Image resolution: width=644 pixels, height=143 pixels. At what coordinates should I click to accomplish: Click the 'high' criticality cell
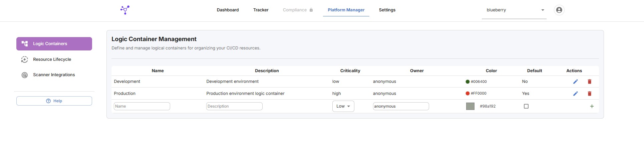point(337,94)
